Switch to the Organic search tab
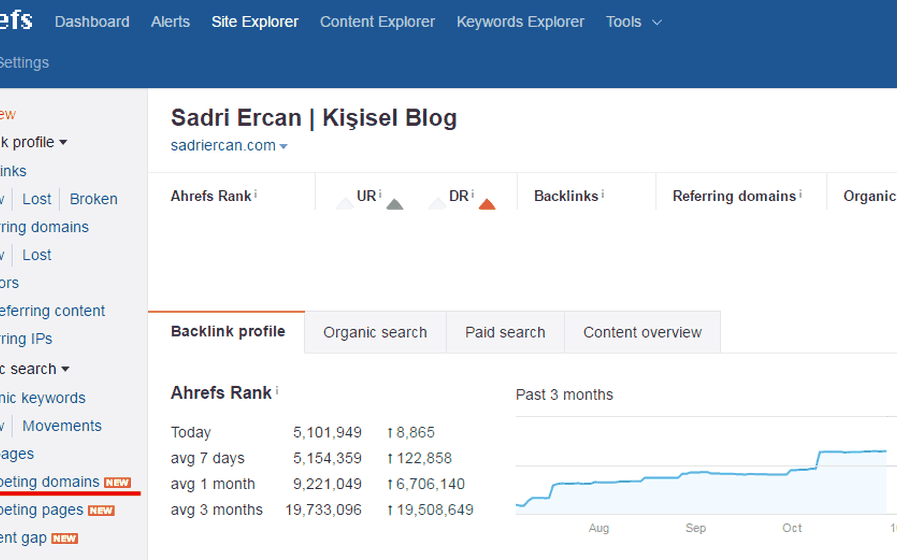 375,332
